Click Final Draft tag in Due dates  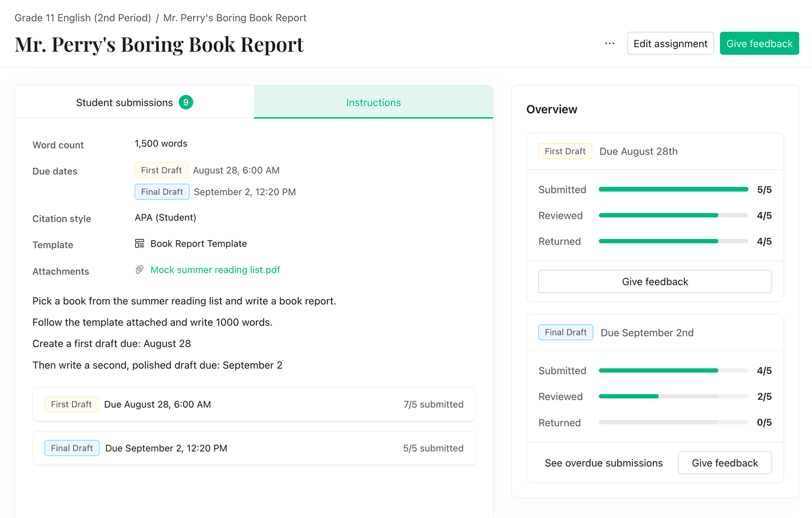point(162,192)
